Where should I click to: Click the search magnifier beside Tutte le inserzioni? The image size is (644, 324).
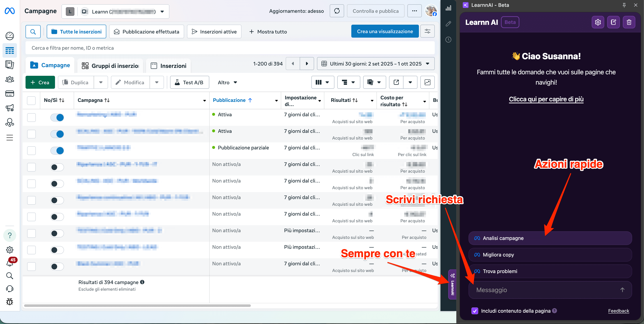[x=33, y=32]
